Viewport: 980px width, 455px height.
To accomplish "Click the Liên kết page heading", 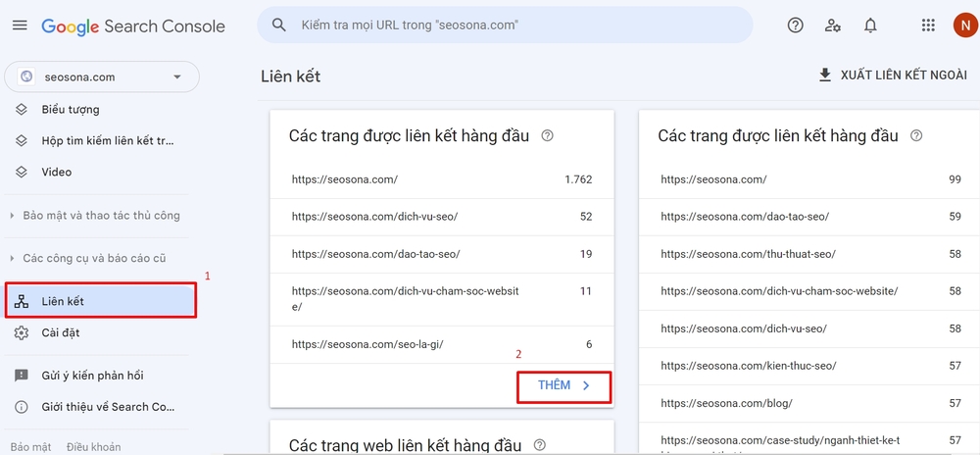I will (291, 76).
